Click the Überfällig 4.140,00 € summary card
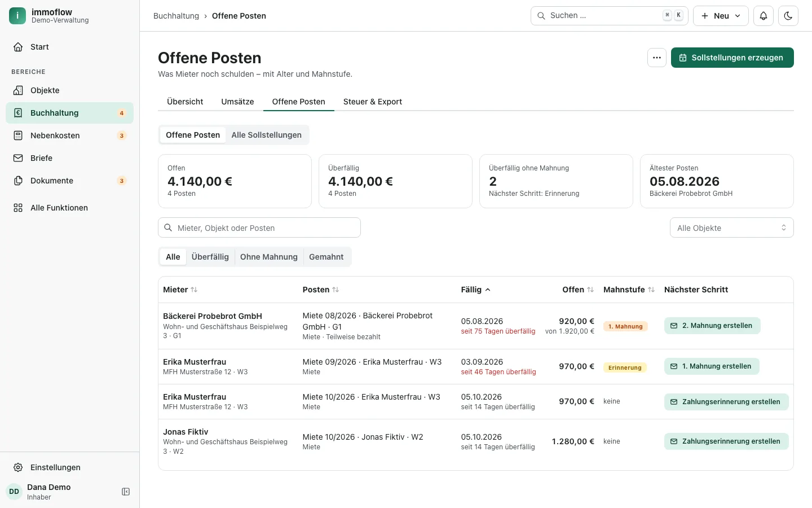Screen dimensions: 812x508 click(x=395, y=181)
